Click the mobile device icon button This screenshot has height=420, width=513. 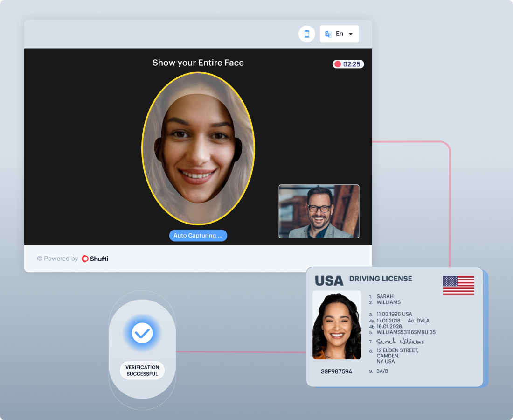coord(307,34)
